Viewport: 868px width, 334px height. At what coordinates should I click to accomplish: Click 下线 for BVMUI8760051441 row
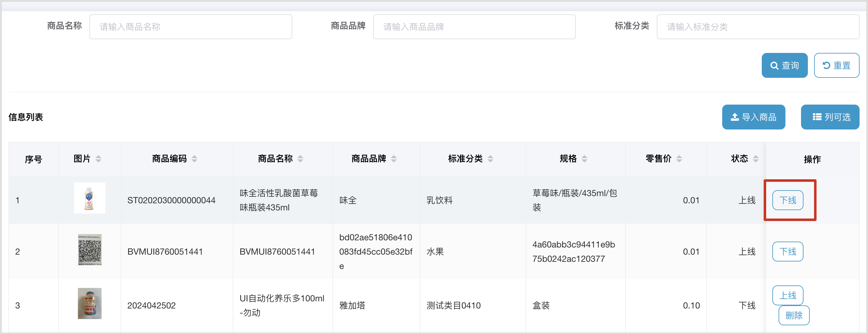point(788,252)
